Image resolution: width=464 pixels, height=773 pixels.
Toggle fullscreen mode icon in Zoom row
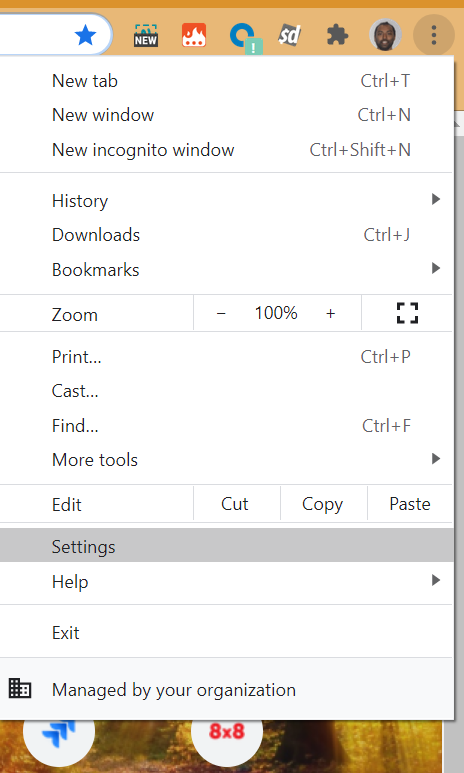[x=407, y=313]
